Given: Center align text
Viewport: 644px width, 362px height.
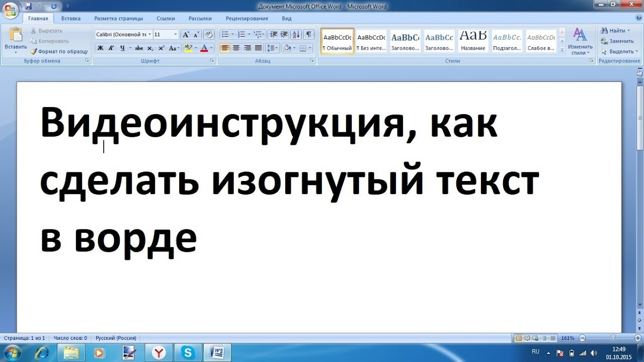Looking at the screenshot, I should tap(236, 48).
